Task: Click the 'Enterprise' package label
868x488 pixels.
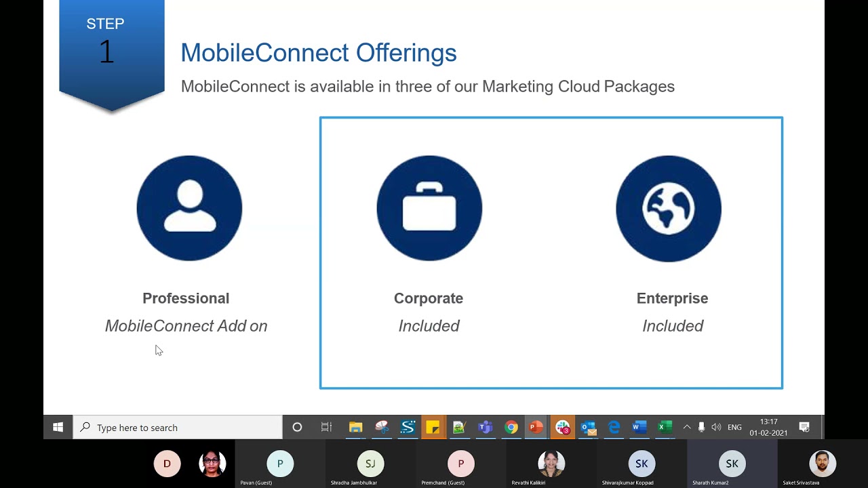Action: (x=672, y=298)
